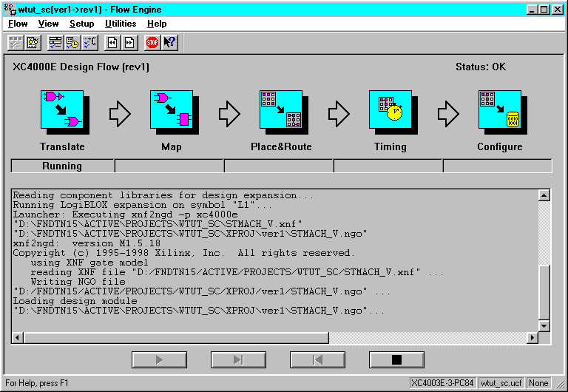This screenshot has width=568, height=392.
Task: Click the vertical scrollbar thumb in the log
Action: tap(544, 292)
